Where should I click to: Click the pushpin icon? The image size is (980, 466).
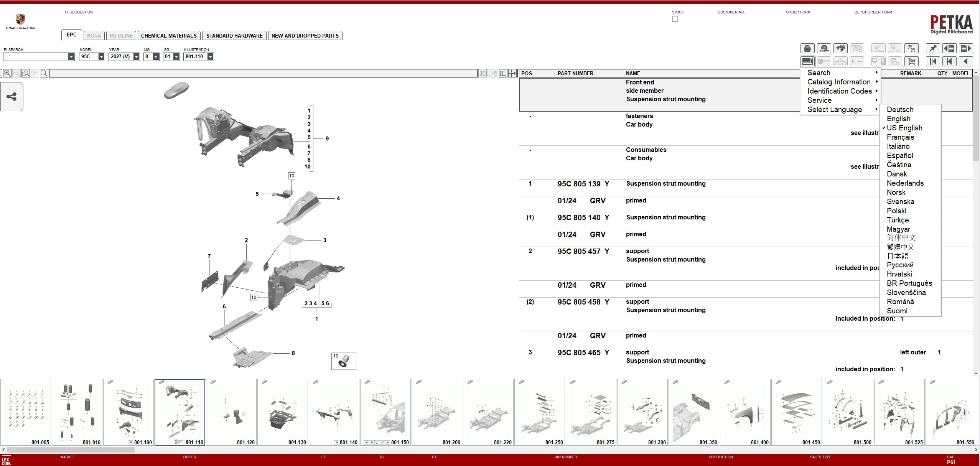point(933,48)
